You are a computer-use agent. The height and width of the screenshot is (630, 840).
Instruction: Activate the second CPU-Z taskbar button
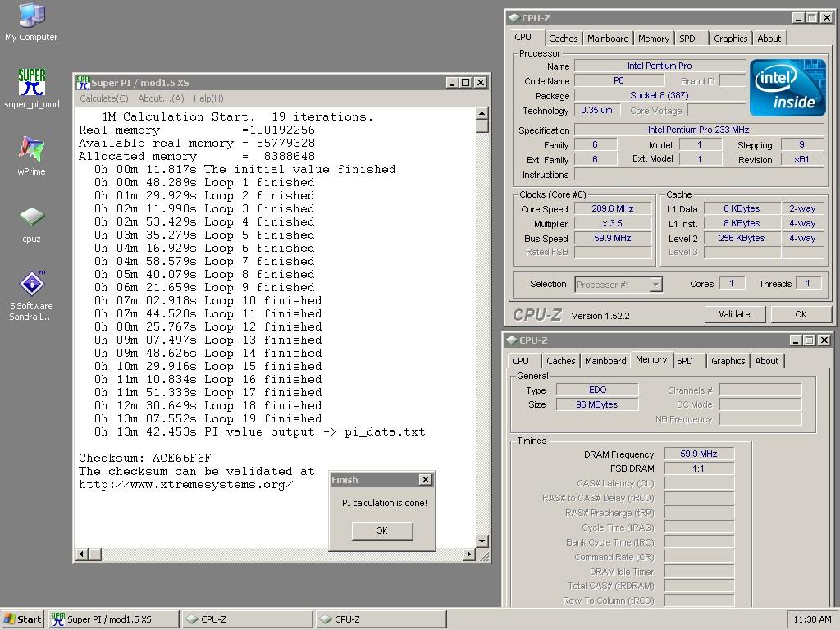[381, 619]
